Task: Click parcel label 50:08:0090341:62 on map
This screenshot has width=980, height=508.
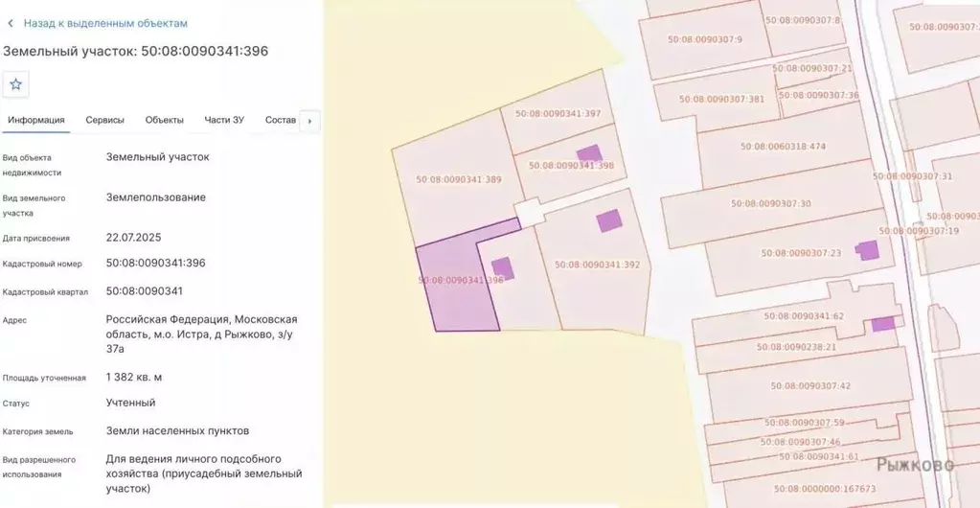Action: pyautogui.click(x=804, y=316)
